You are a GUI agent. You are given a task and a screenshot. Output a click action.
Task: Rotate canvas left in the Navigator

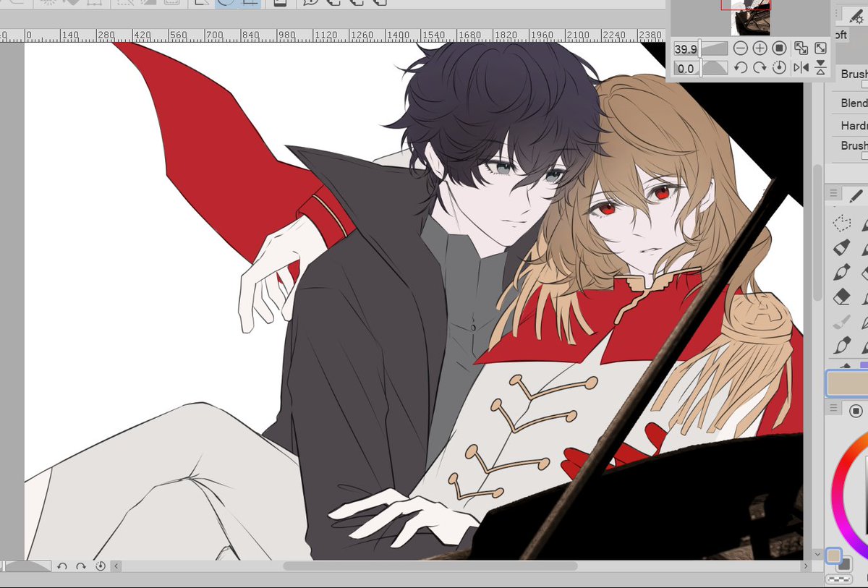click(x=740, y=68)
